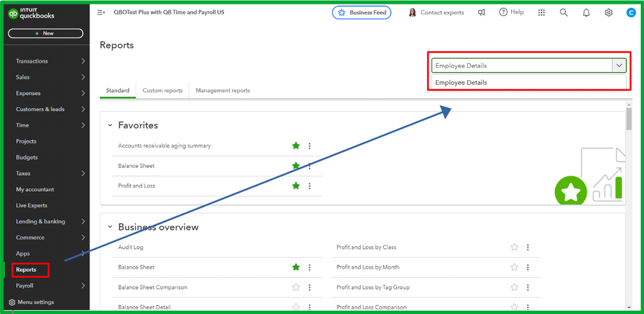The height and width of the screenshot is (314, 644).
Task: Favorite Profit and Loss by Month star
Action: 514,267
